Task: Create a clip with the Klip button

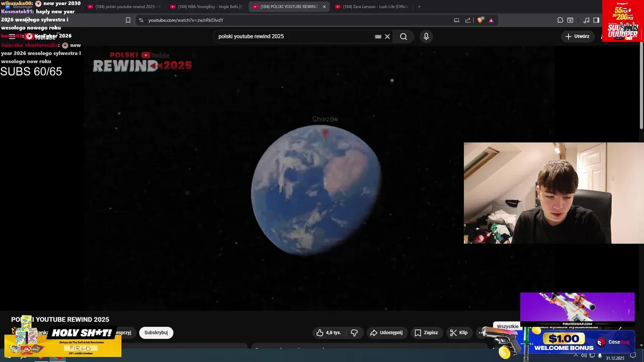Action: click(x=459, y=332)
